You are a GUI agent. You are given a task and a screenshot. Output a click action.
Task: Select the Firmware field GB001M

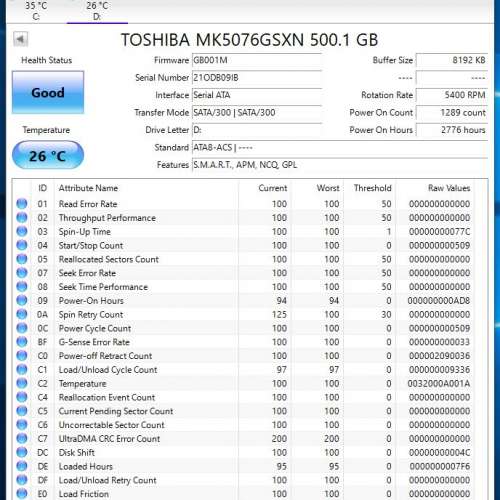(257, 60)
